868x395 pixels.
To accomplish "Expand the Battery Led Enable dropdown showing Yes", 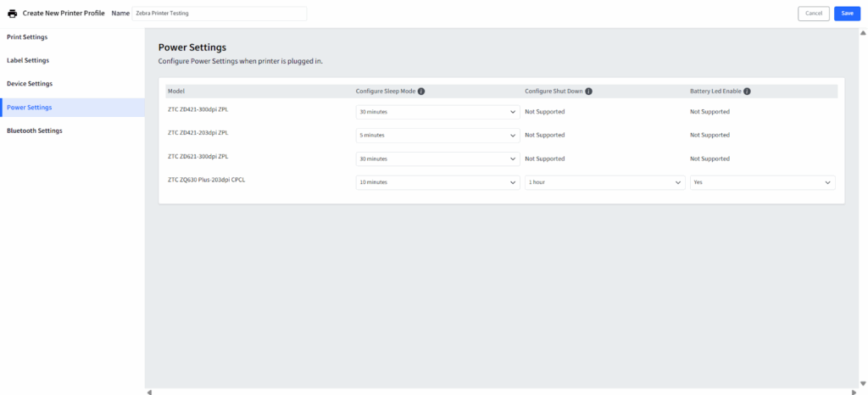I will click(x=762, y=182).
